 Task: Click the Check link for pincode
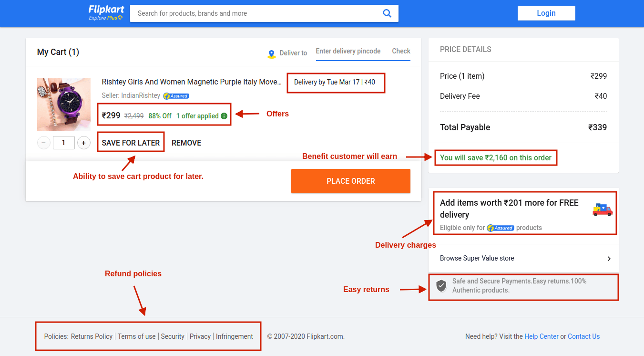pos(401,51)
